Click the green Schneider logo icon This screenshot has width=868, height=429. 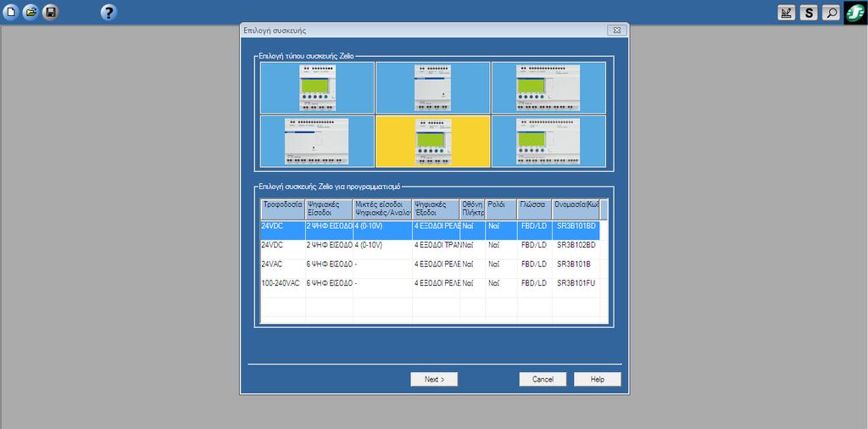click(x=856, y=13)
